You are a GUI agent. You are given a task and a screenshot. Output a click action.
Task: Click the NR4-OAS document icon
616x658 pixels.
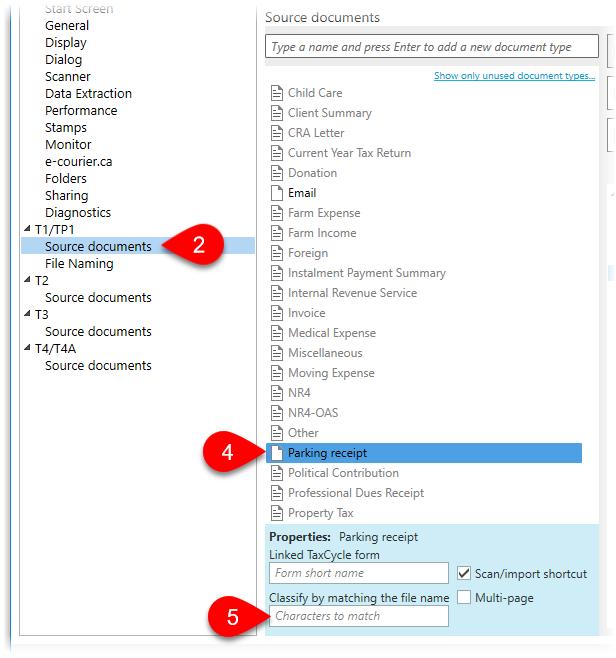[x=277, y=413]
